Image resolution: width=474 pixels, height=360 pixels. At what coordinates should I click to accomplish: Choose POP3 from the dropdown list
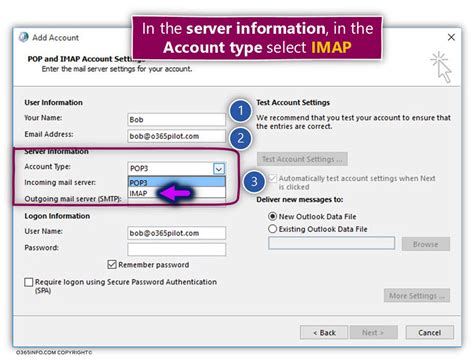(x=176, y=182)
